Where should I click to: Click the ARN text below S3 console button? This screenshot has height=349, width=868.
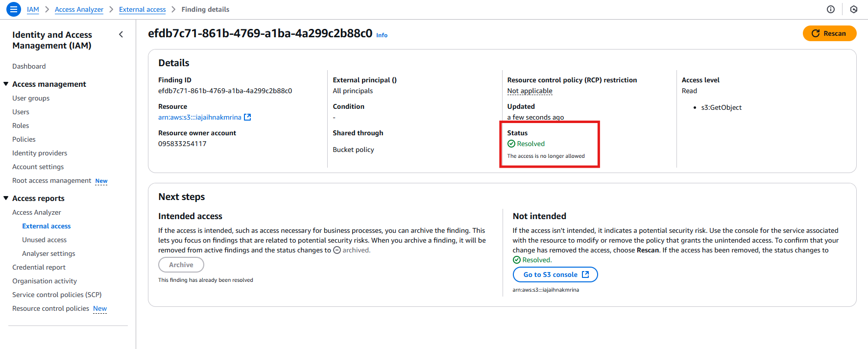click(546, 290)
